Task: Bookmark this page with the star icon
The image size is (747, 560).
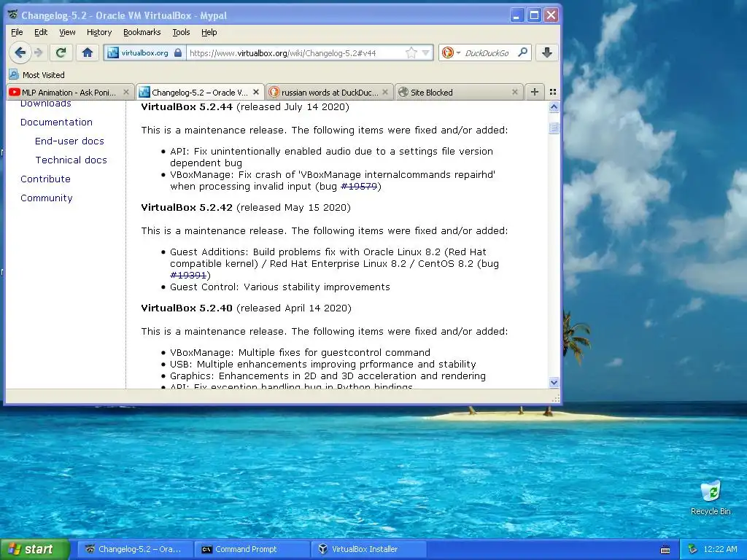Action: pyautogui.click(x=411, y=52)
